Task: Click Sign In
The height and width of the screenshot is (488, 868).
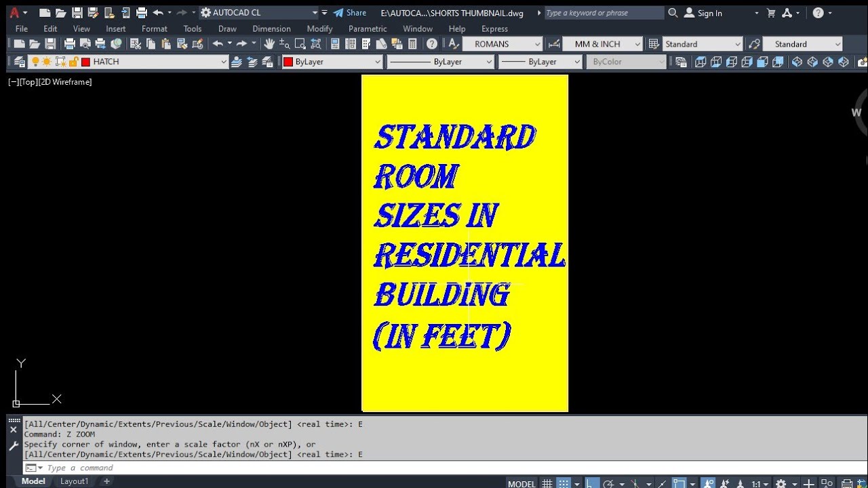Action: click(703, 13)
